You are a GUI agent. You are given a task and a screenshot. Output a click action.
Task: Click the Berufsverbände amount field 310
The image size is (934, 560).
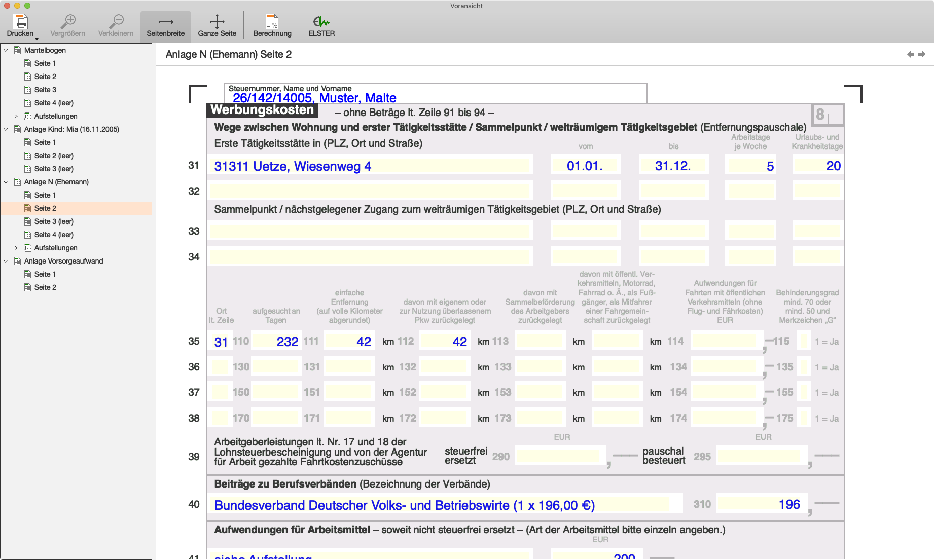761,504
